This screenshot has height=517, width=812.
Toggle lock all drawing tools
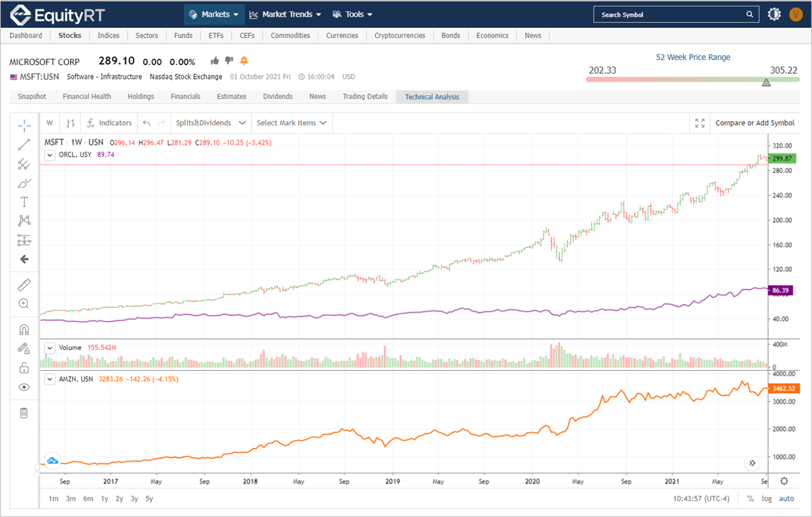24,368
